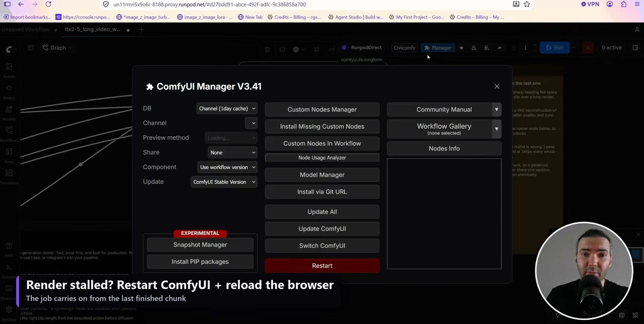Open the Community Manual
Viewport: 644px width, 324px height.
click(439, 109)
